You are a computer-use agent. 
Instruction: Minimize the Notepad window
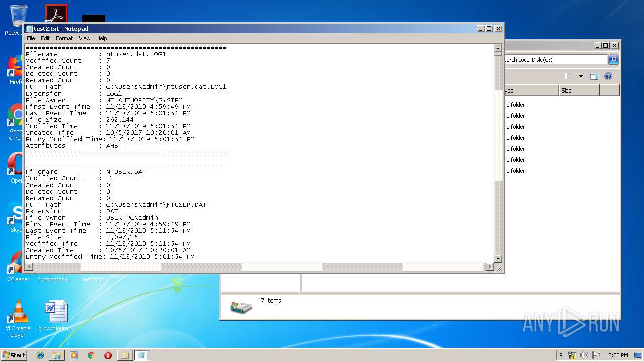tap(480, 29)
